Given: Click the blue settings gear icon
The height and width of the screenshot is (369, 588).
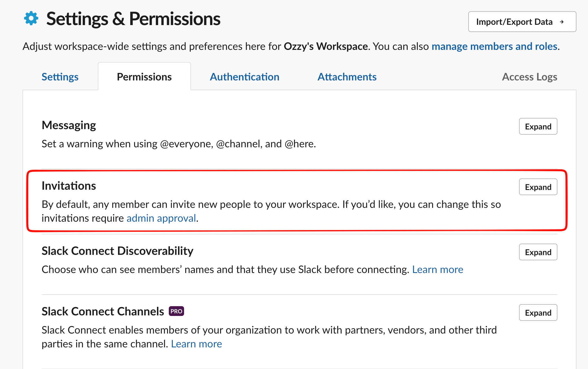Looking at the screenshot, I should (x=31, y=18).
